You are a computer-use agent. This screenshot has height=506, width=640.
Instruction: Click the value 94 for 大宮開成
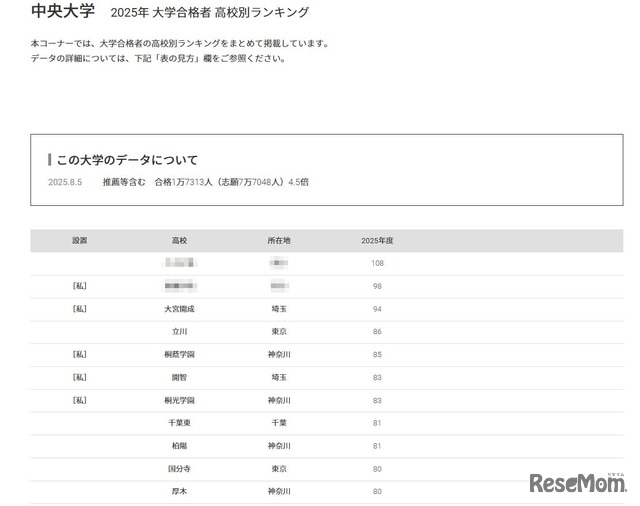pos(377,309)
